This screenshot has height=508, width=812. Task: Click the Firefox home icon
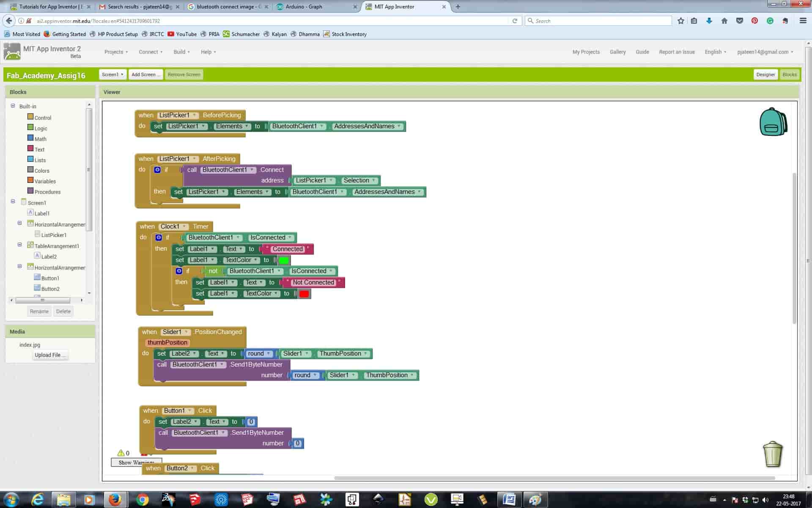click(724, 21)
